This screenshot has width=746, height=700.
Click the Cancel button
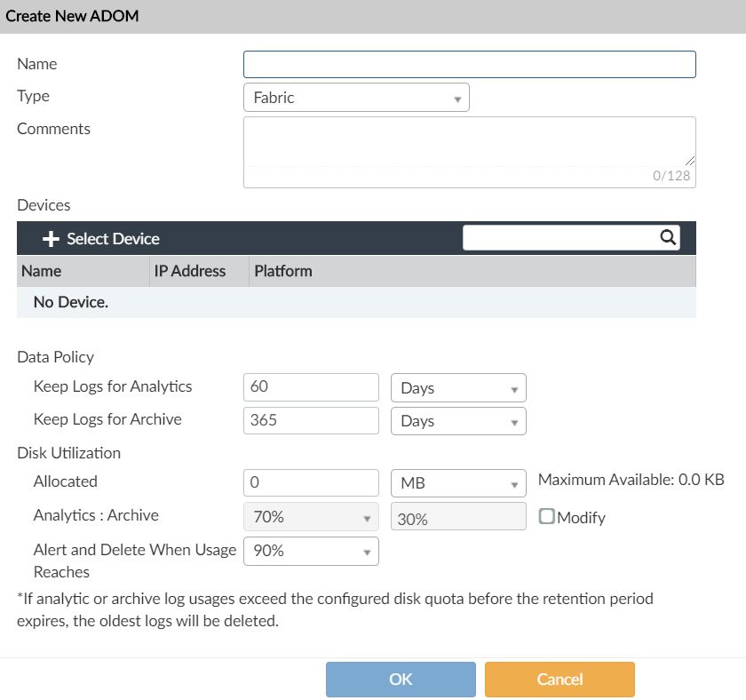click(x=559, y=680)
